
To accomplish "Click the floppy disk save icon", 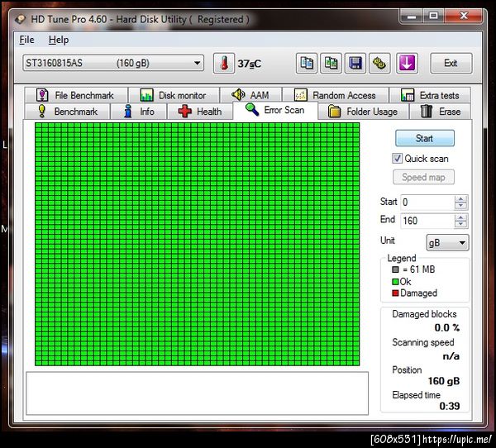I will (355, 64).
